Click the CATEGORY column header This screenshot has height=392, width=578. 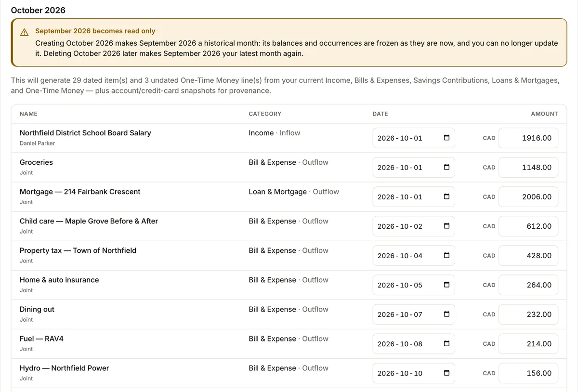point(265,114)
